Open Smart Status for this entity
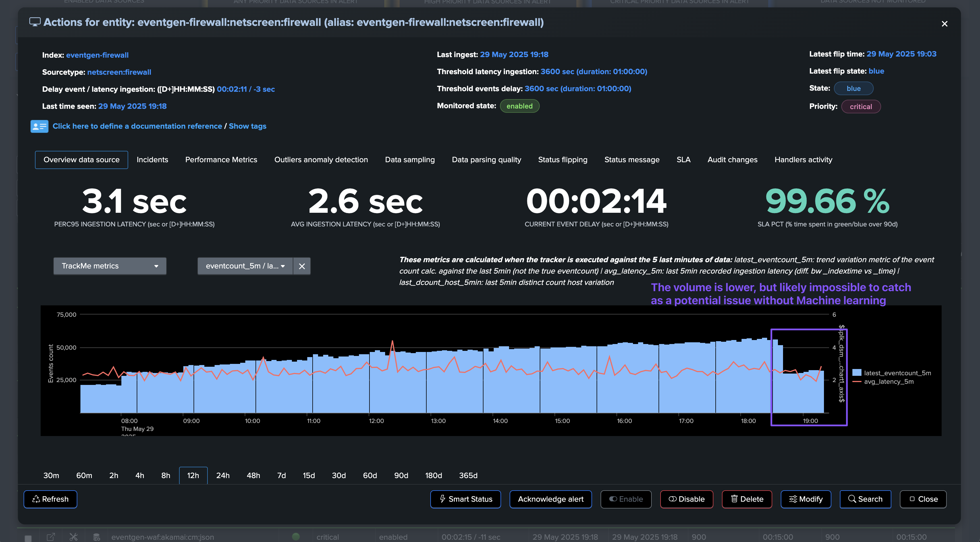The image size is (980, 542). (465, 499)
